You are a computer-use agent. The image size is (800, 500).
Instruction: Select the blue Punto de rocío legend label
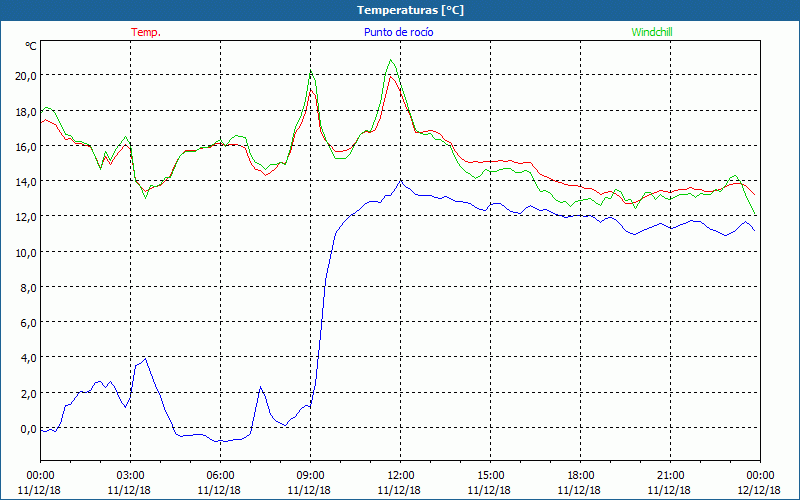tap(398, 32)
